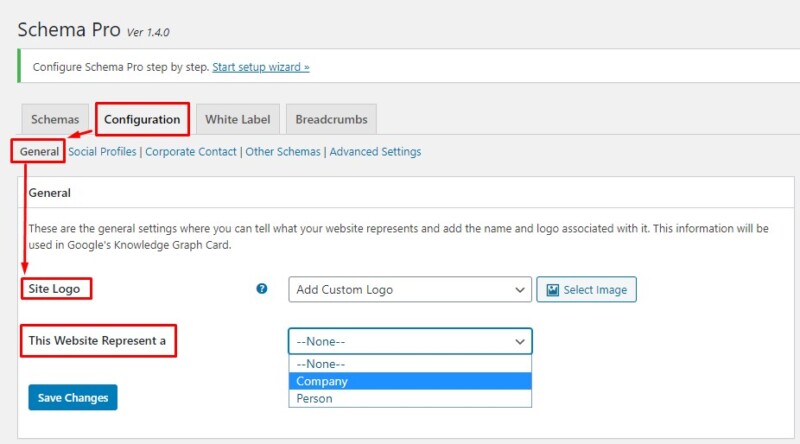The width and height of the screenshot is (800, 444).
Task: Collapse the website type select box
Action: click(409, 341)
